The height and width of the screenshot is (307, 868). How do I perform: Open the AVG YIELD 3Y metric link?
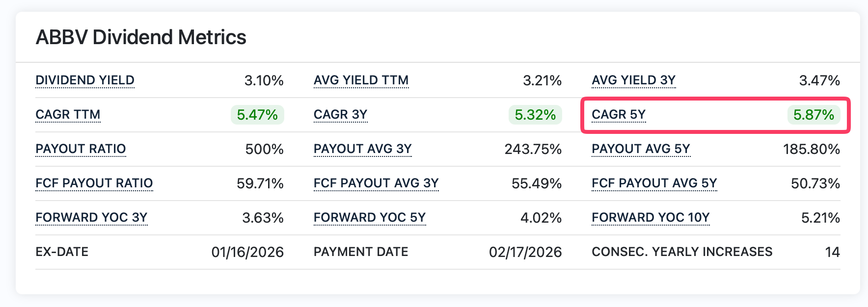point(633,79)
